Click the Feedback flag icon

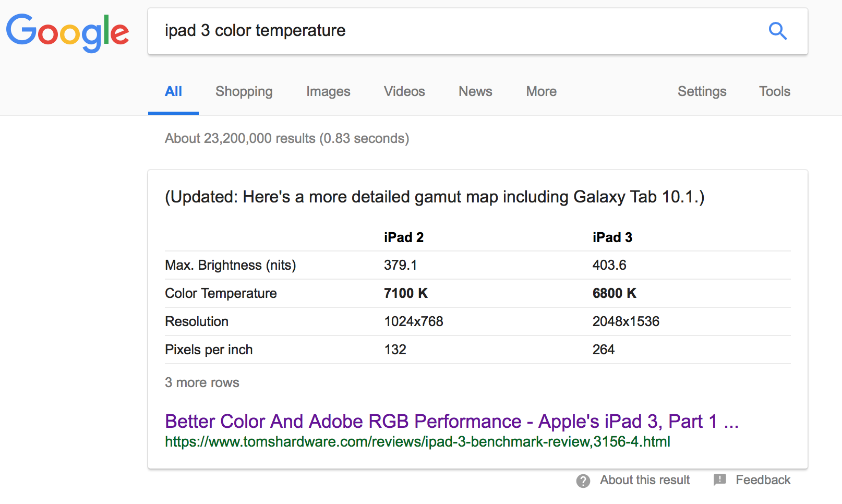[x=720, y=479]
